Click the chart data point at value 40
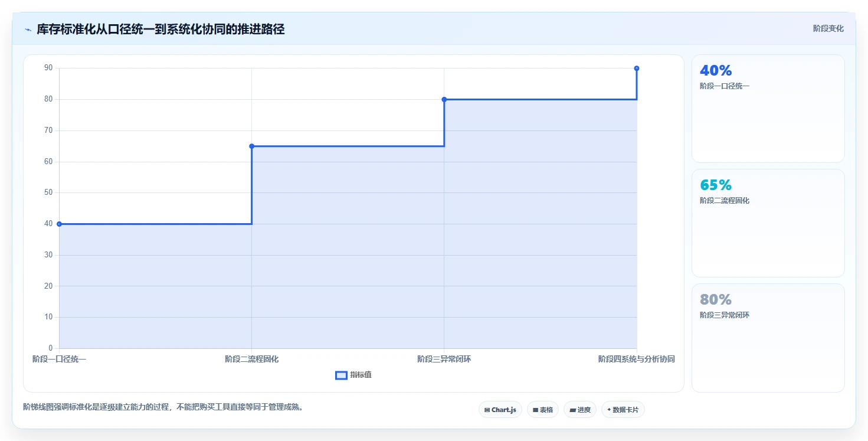The height and width of the screenshot is (441, 868). click(x=59, y=224)
